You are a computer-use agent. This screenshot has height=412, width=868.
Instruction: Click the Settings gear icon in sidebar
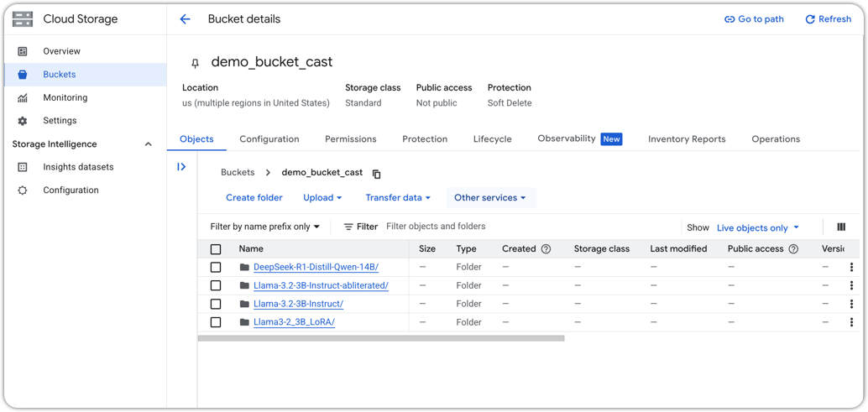(x=23, y=121)
